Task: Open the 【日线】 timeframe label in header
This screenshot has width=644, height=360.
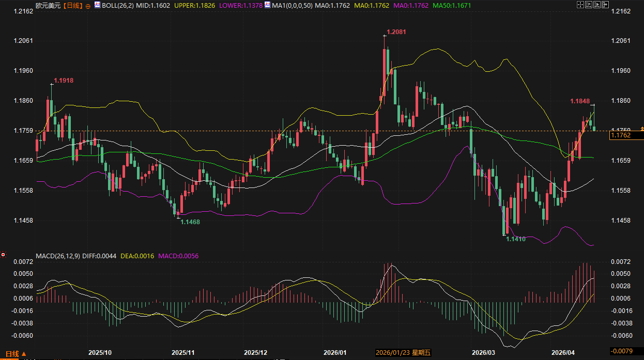Action: 73,5
